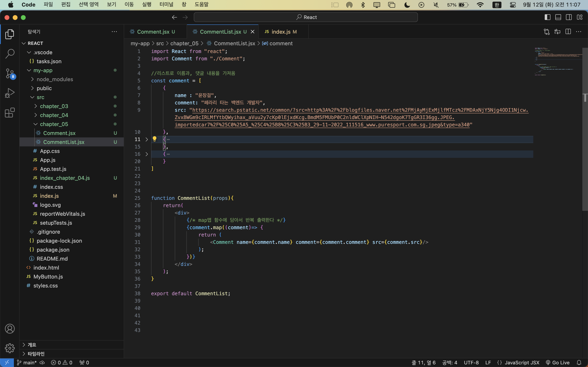Open the Extensions view
The image size is (588, 367).
click(x=10, y=113)
